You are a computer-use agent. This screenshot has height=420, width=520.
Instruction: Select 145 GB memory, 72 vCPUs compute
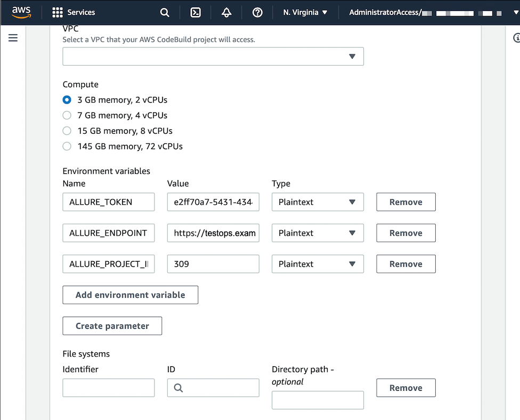click(x=67, y=146)
